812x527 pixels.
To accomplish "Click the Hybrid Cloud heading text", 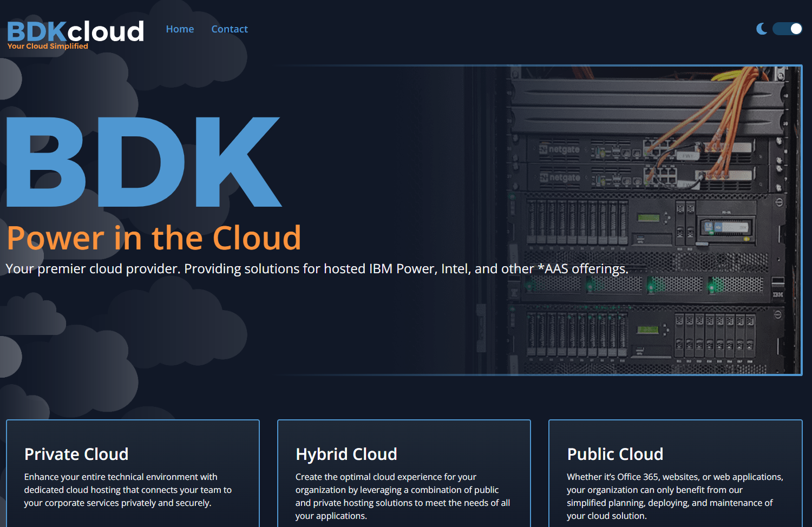I will (346, 454).
